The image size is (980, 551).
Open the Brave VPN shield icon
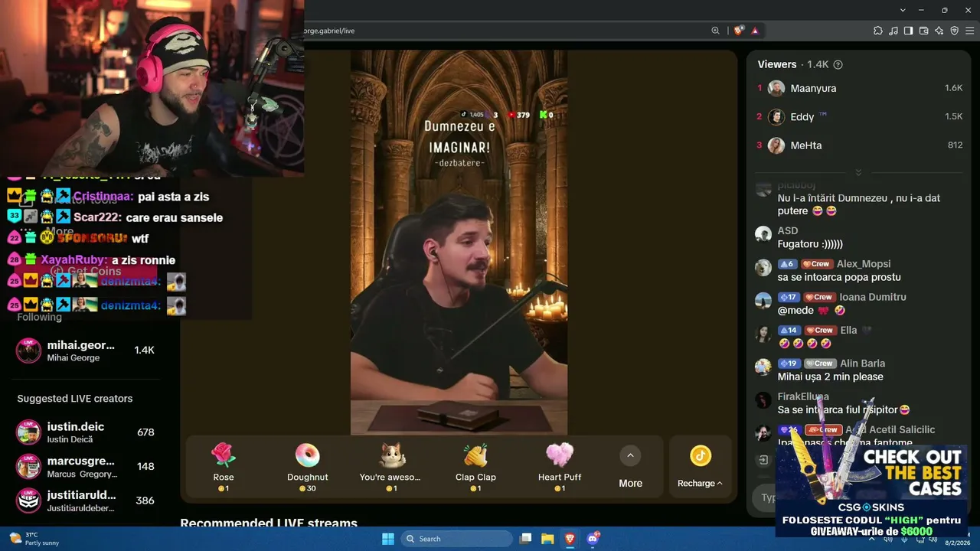coord(955,31)
